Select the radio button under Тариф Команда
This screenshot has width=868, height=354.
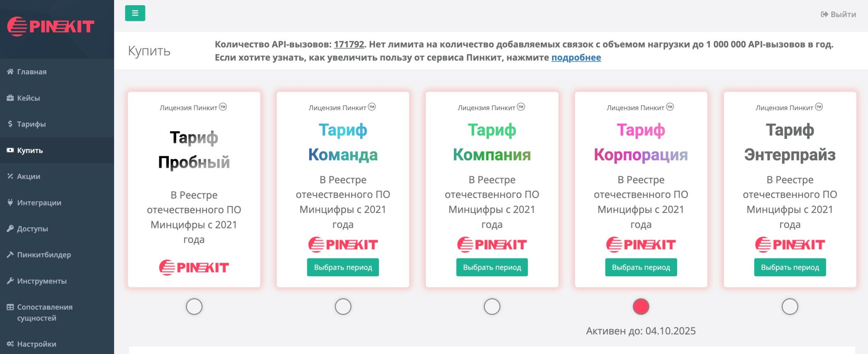(343, 307)
